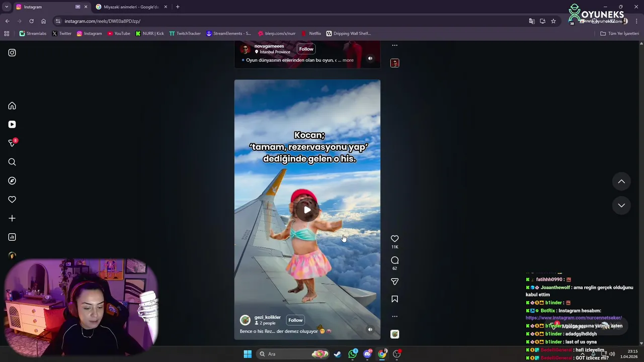Click the Create plus icon
Viewport: 644px width, 362px height.
pos(12,218)
